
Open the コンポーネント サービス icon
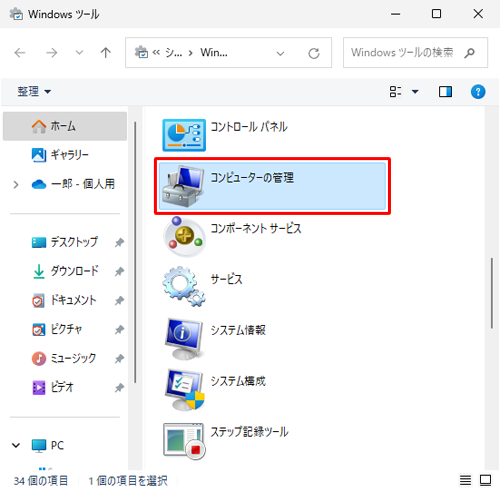(183, 236)
